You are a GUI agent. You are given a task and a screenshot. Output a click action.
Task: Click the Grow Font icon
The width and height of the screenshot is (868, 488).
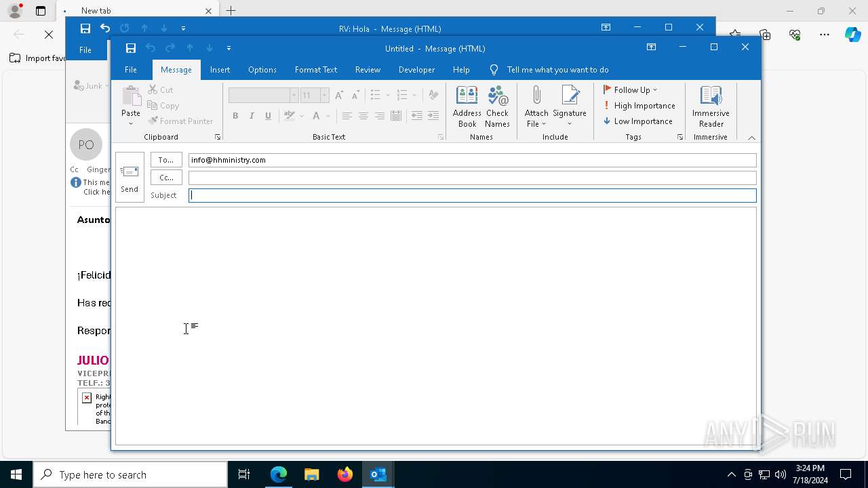[x=339, y=96]
